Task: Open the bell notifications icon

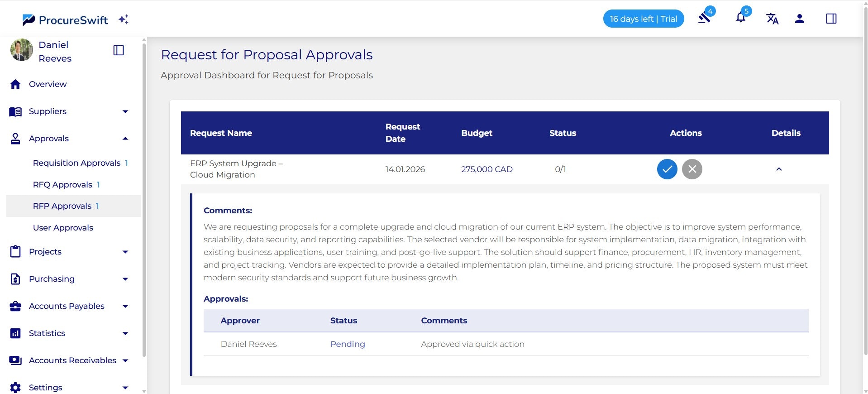Action: click(x=741, y=18)
